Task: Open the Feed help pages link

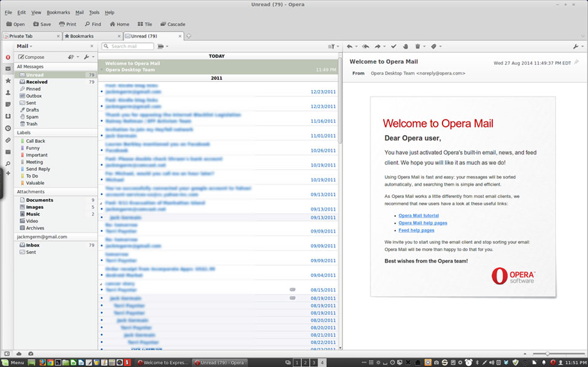Action: 416,230
